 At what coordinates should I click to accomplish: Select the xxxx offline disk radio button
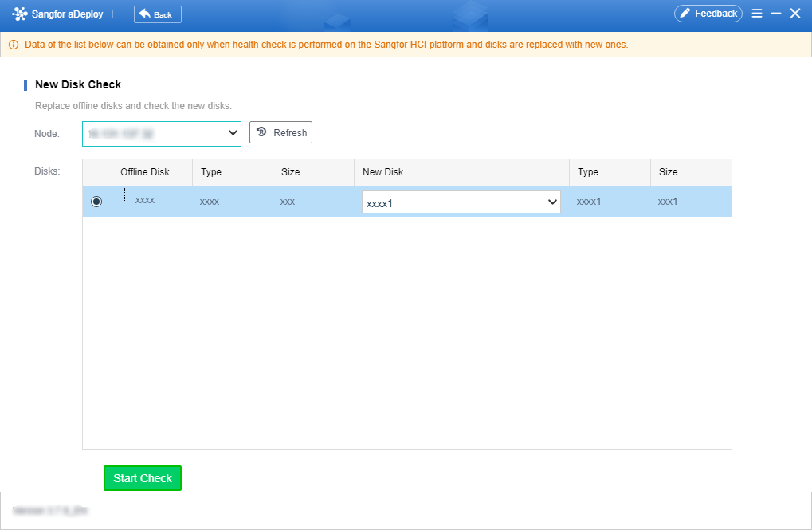(96, 202)
